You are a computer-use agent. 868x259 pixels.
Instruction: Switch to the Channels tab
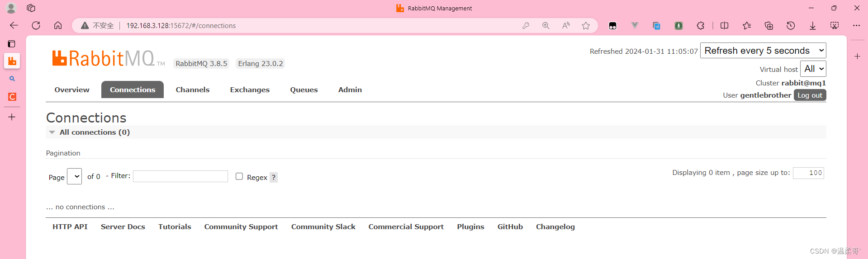[193, 89]
